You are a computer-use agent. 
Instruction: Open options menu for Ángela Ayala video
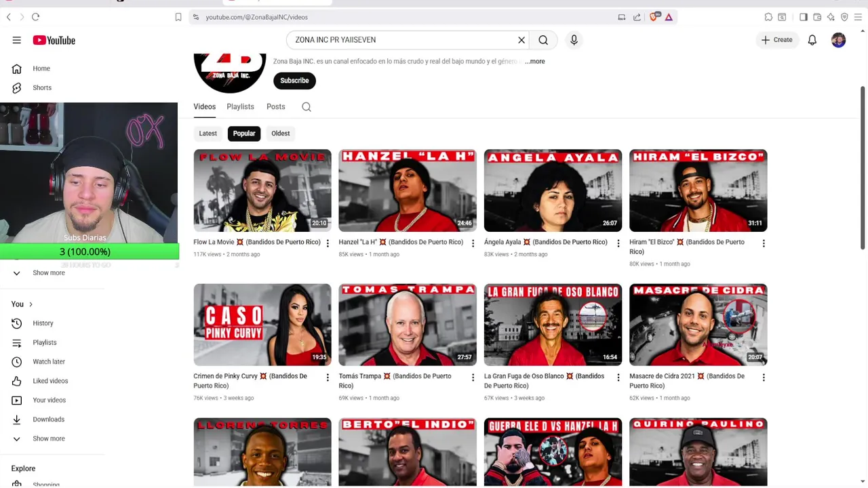[x=618, y=243]
